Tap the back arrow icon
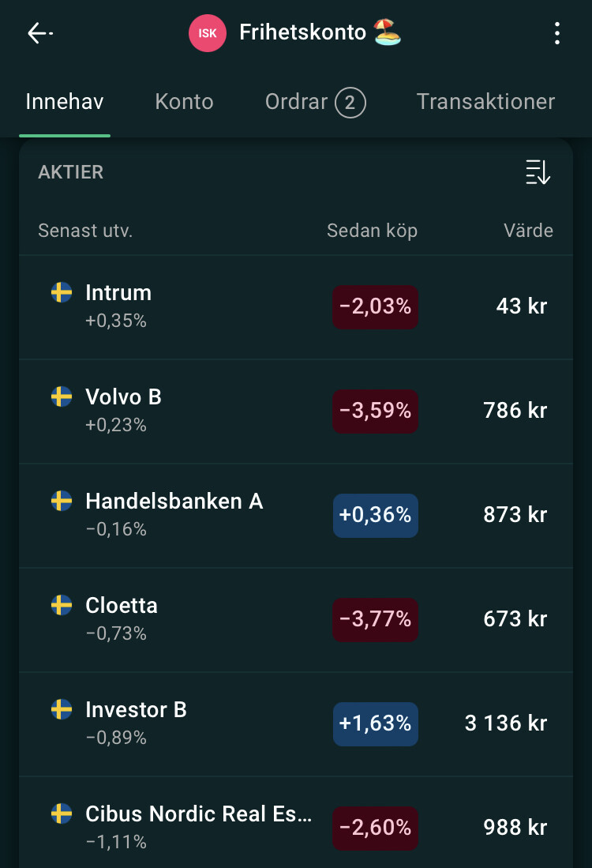Screen dimensions: 592x868 39,33
